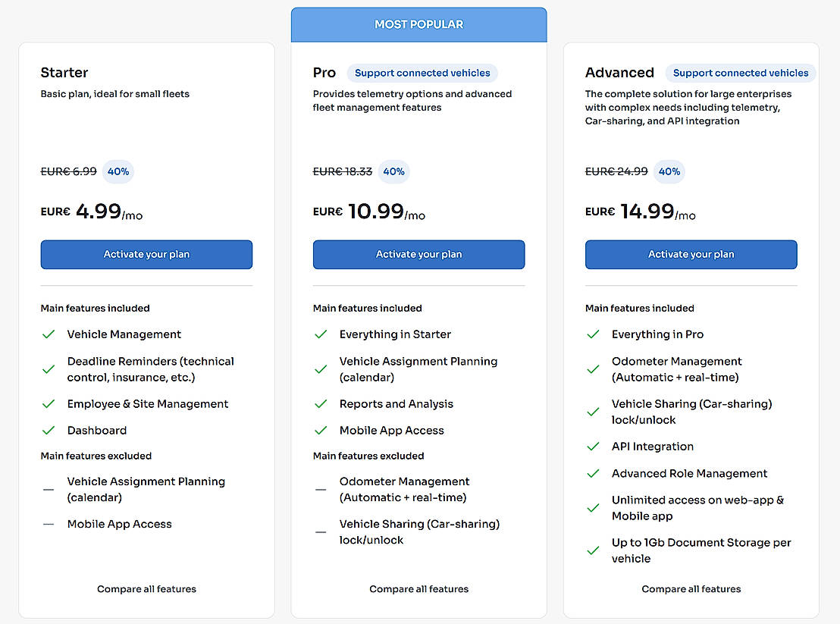Click the checkmark icon beside Vehicle Management
This screenshot has height=624, width=840.
coord(49,334)
